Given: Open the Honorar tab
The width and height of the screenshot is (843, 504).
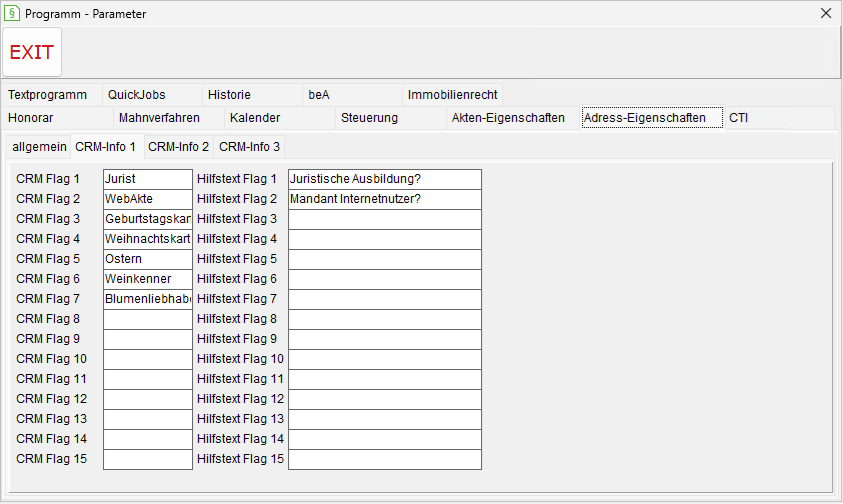Looking at the screenshot, I should point(57,118).
